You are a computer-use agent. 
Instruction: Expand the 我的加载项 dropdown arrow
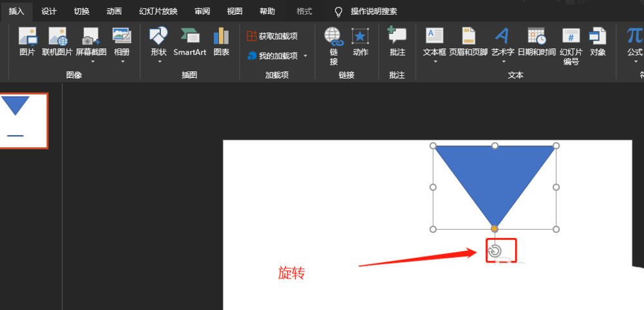click(305, 56)
